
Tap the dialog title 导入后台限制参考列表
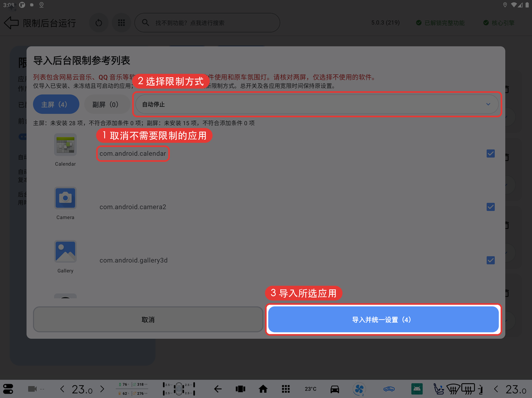(x=81, y=61)
